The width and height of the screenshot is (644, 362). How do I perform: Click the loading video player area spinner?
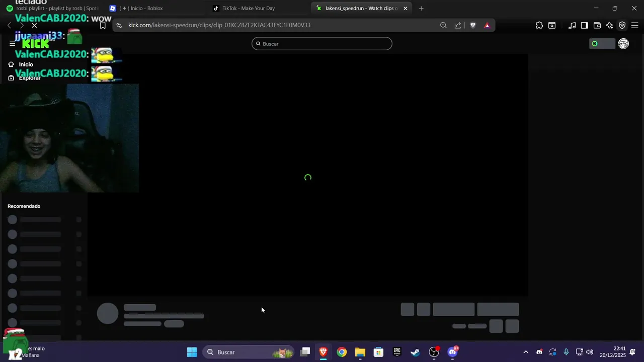point(308,177)
